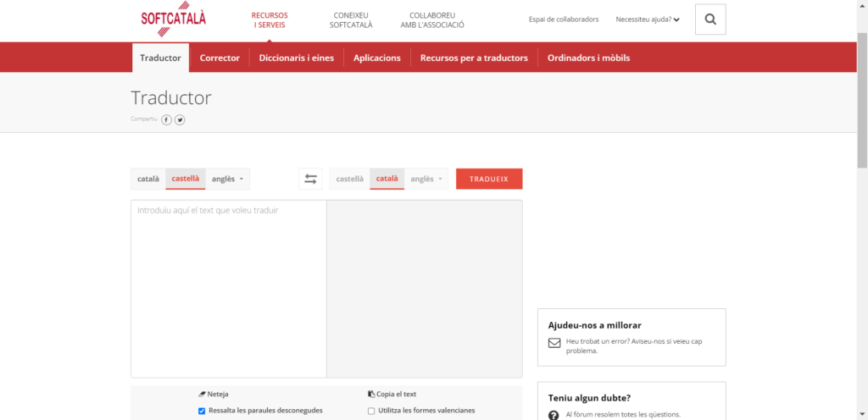Open source anglès language dropdown
This screenshot has width=868, height=420.
[x=227, y=179]
